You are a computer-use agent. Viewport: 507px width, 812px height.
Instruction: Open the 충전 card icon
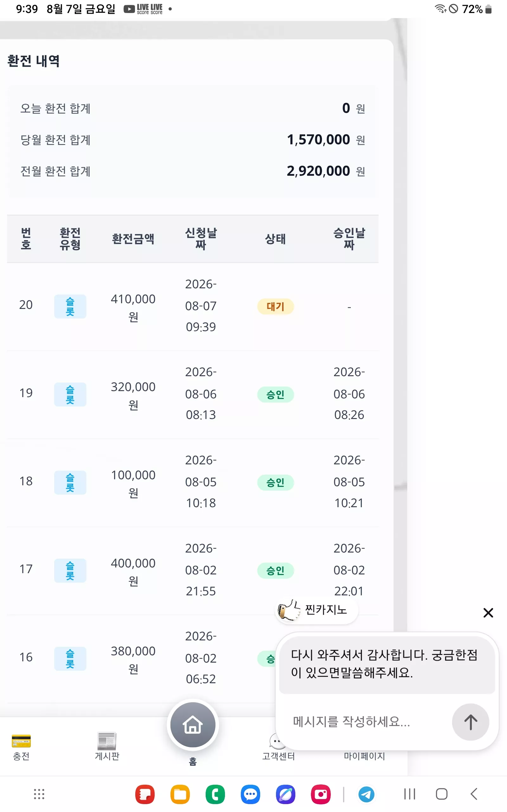click(21, 741)
